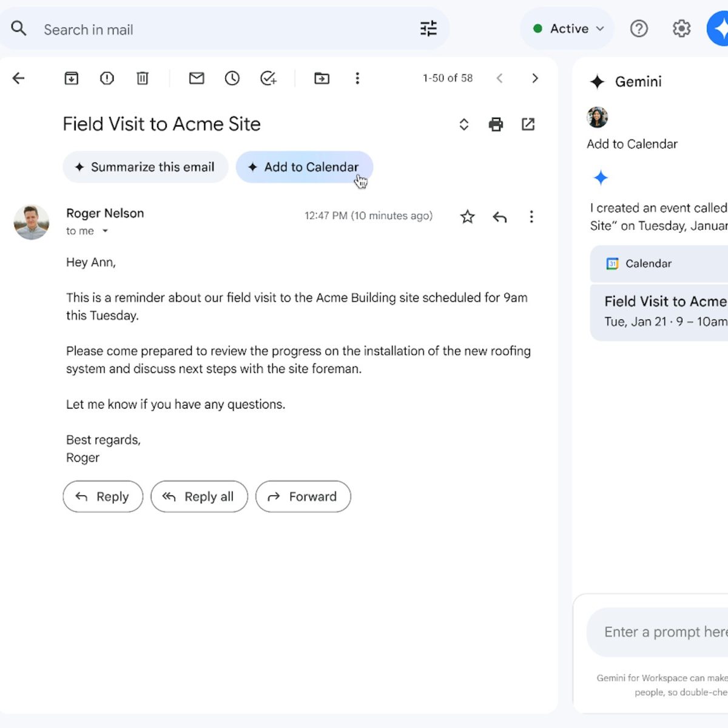Star the message from Roger Nelson

[x=467, y=217]
